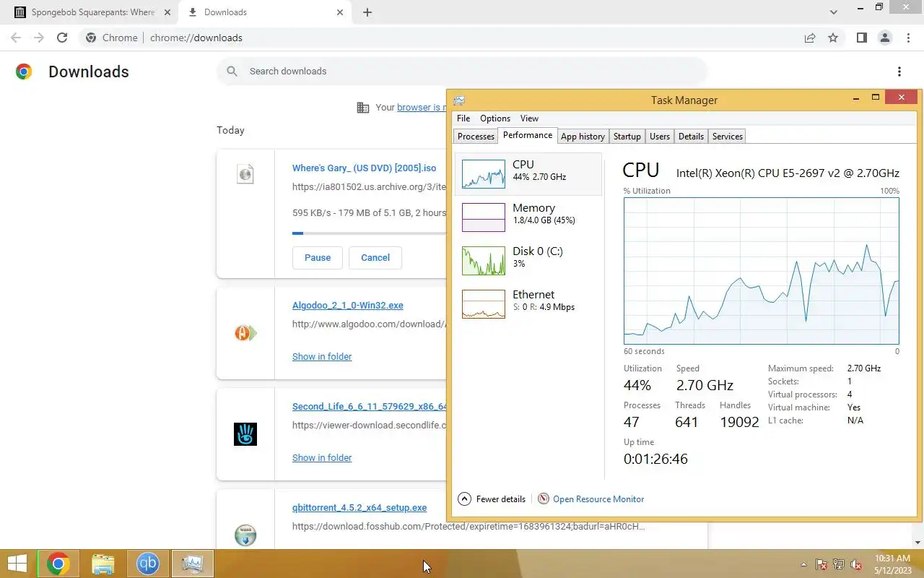Click the Chrome logo beside Downloads heading
The width and height of the screenshot is (924, 578).
click(x=24, y=72)
